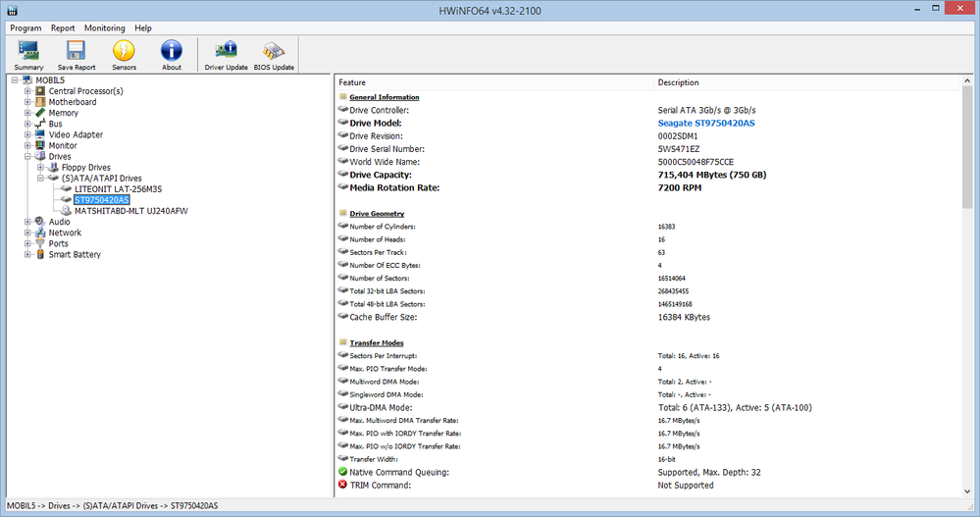Viewport: 980px width, 517px height.
Task: Expand the Memory node
Action: [27, 113]
